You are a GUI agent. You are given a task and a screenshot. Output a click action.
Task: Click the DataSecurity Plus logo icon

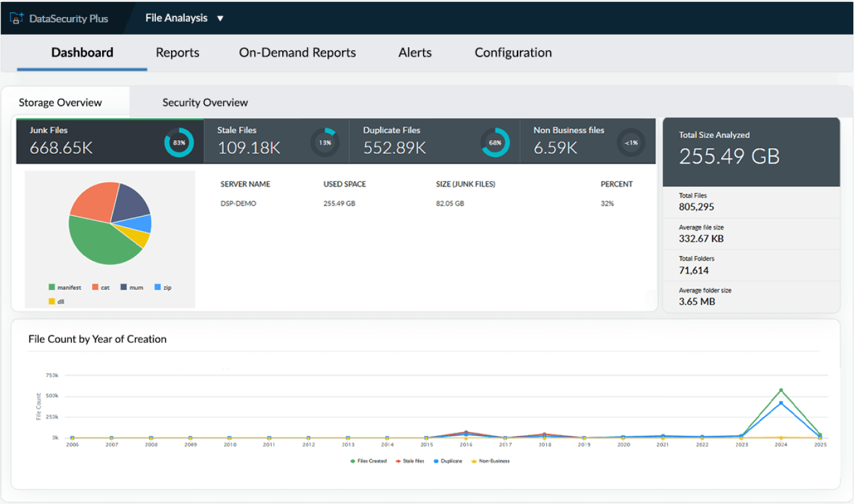point(16,18)
